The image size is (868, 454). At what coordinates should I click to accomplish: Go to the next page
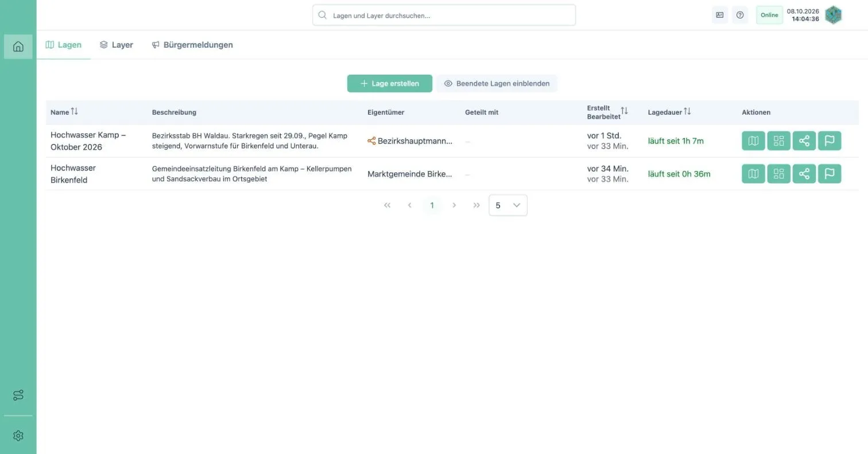tap(454, 205)
